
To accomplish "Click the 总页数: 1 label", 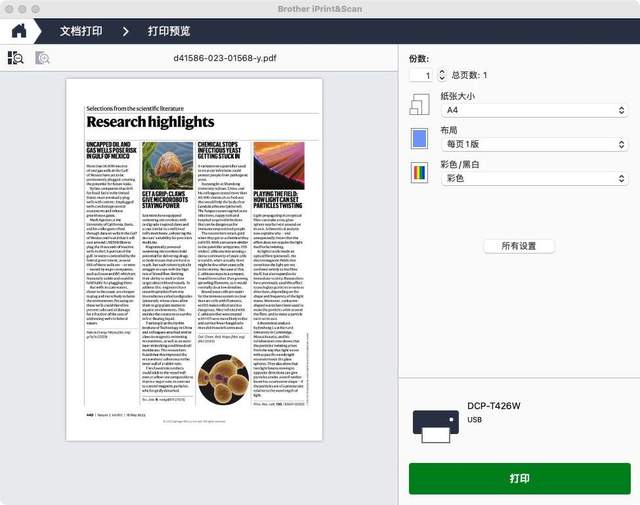I will pos(469,75).
